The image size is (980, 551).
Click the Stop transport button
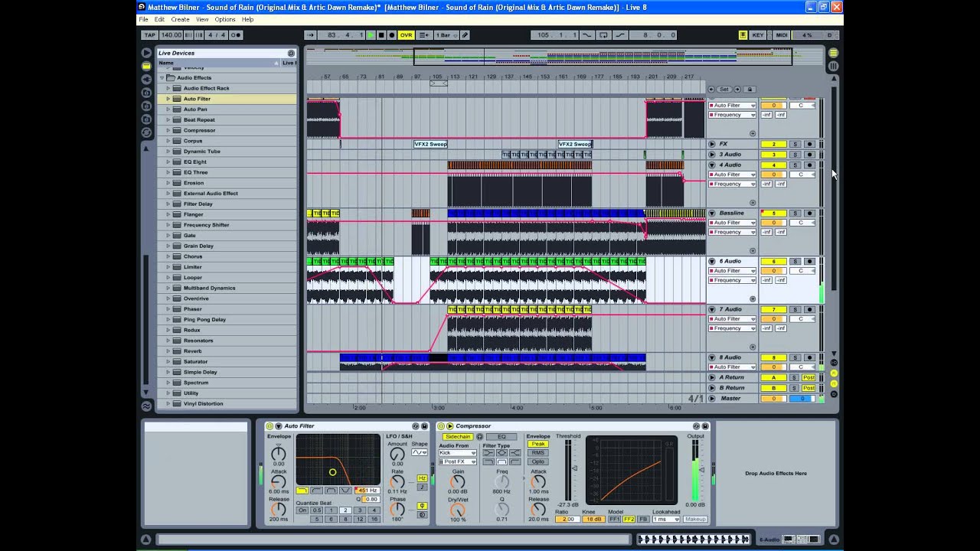381,35
